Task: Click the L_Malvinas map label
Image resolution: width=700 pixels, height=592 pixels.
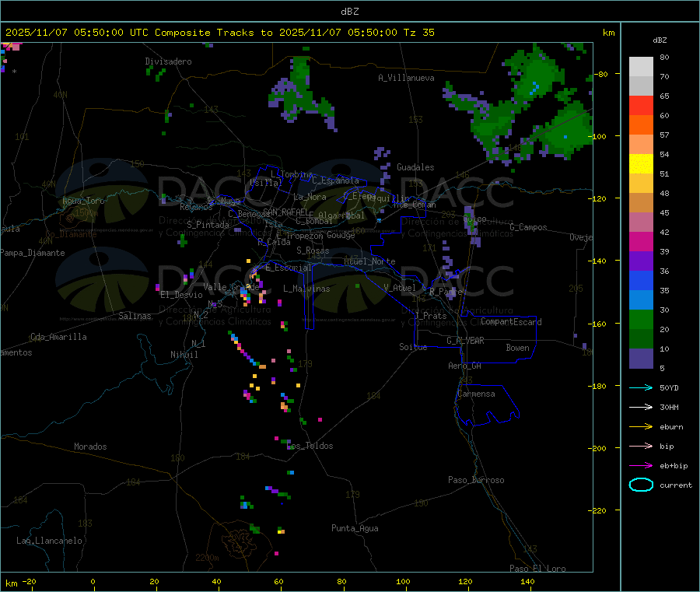Action: 306,289
